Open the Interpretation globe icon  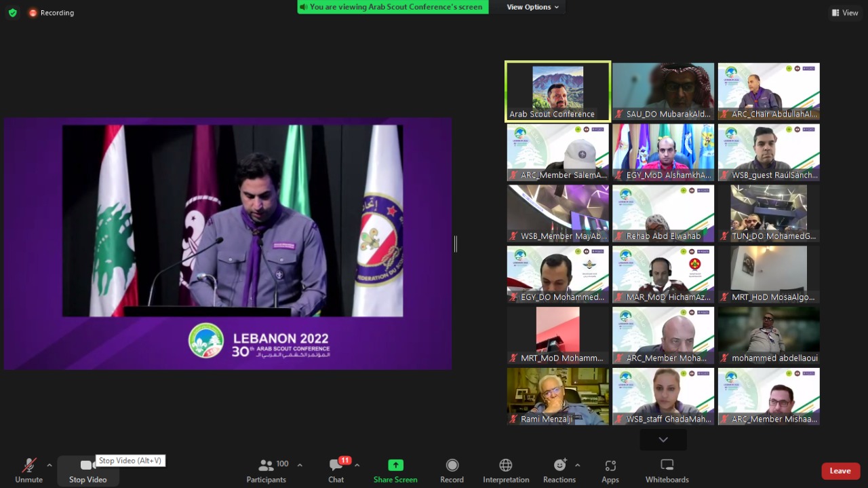[506, 465]
